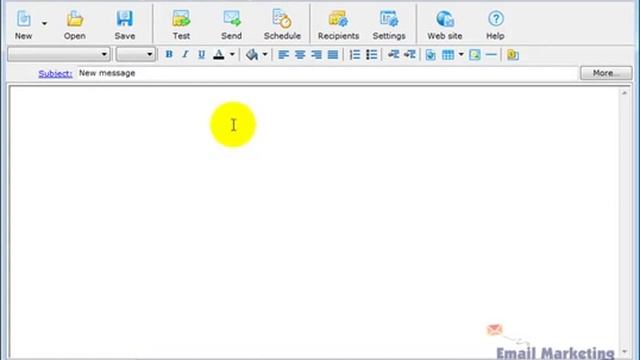Click the scroll up arrow in editor
This screenshot has height=360, width=640.
tap(624, 93)
